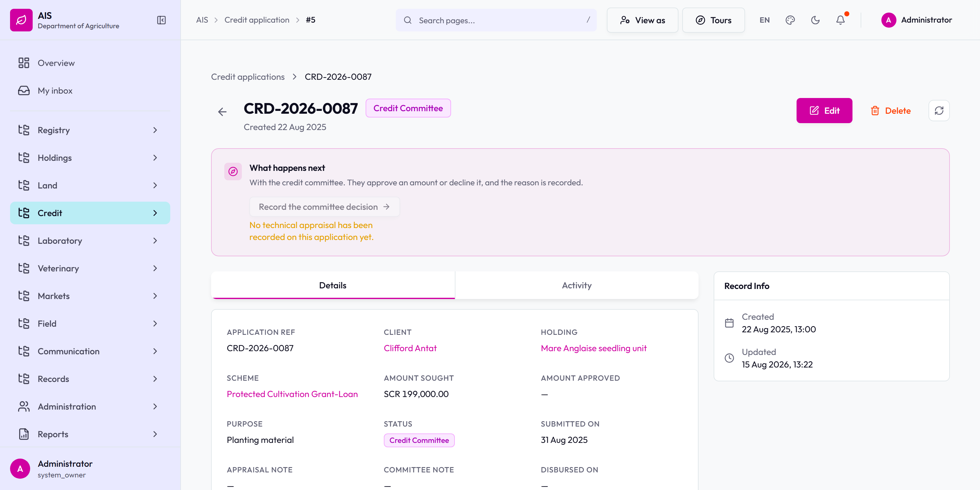Click the AIS leaf logo
This screenshot has height=490, width=980.
pyautogui.click(x=21, y=20)
